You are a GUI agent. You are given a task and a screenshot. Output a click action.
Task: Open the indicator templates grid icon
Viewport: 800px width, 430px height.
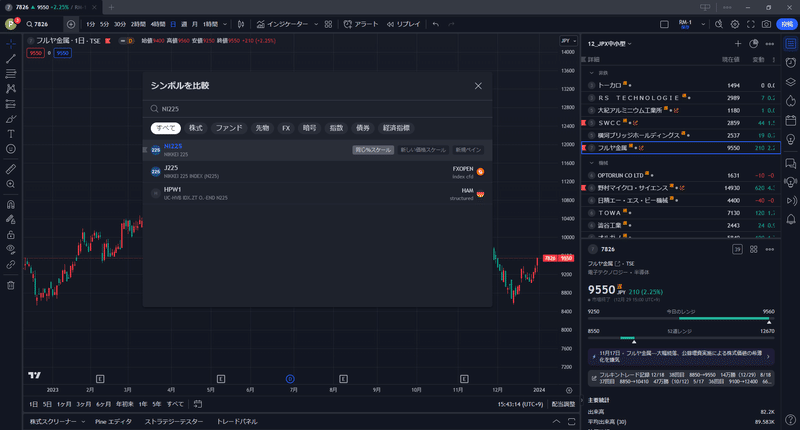click(328, 24)
